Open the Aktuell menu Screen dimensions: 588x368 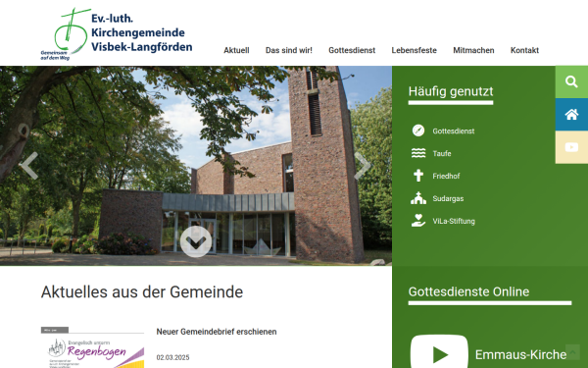click(x=236, y=50)
